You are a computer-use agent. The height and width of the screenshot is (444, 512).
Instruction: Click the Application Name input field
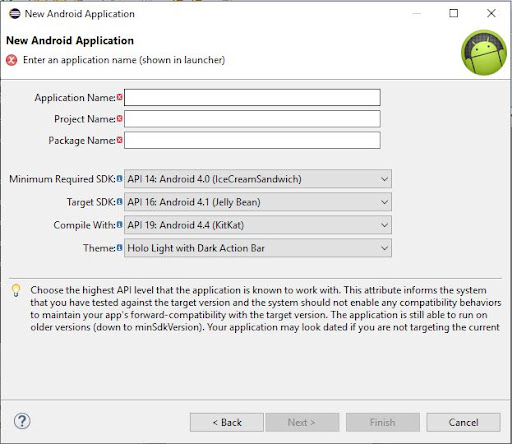point(252,98)
